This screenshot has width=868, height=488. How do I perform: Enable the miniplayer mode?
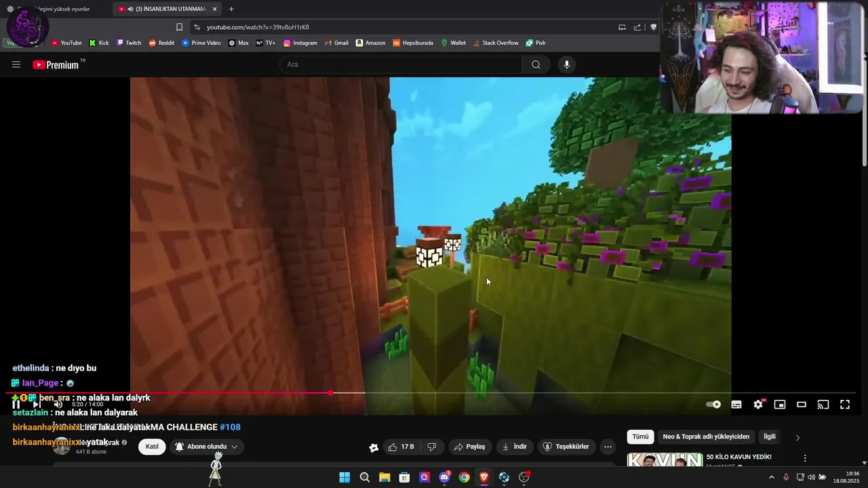coord(780,405)
